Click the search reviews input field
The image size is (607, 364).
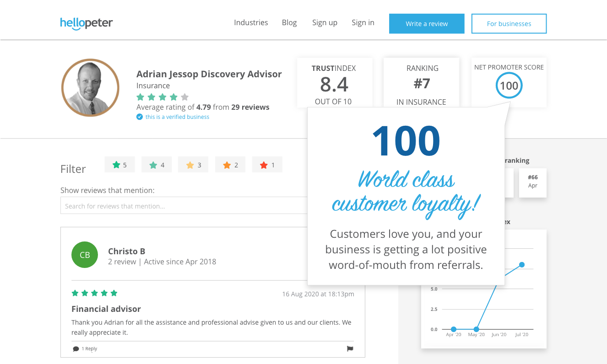(183, 205)
